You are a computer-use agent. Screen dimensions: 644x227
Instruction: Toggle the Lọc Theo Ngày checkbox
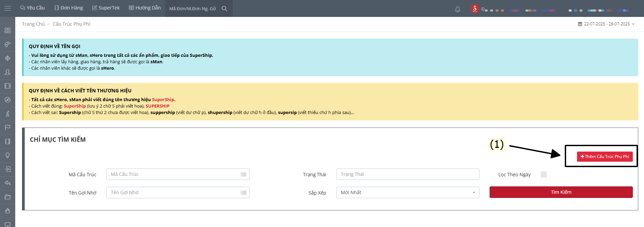pos(544,175)
